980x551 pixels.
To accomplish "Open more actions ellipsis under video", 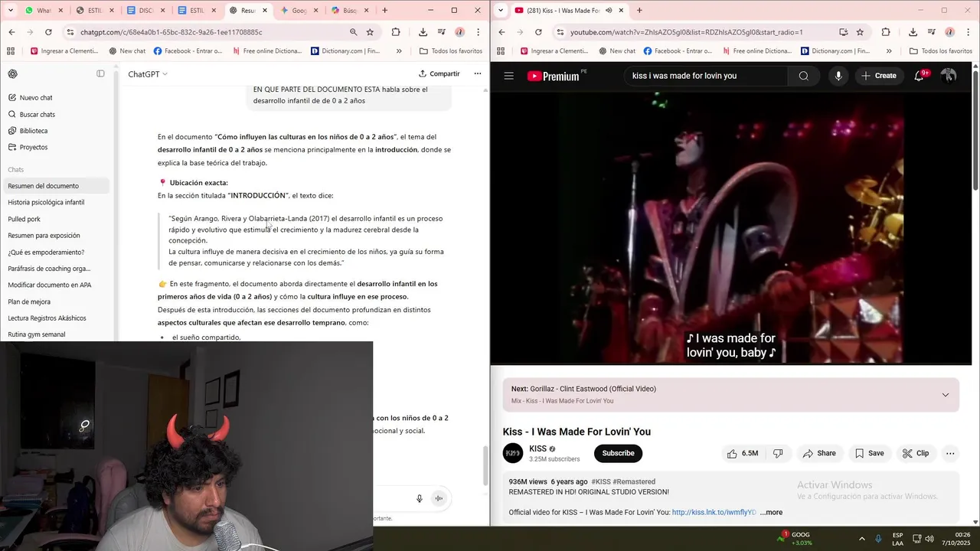I will coord(950,453).
